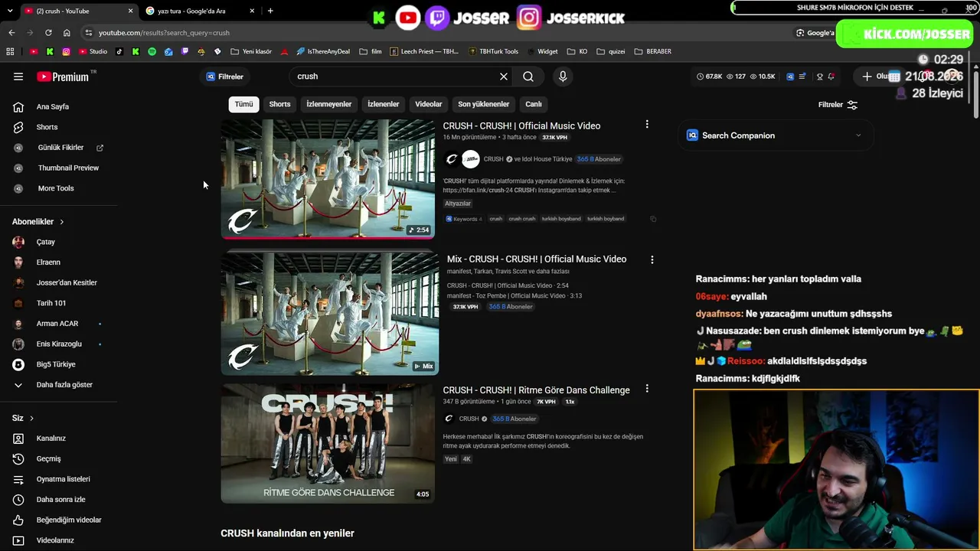980x551 pixels.
Task: Select the Shorts filter chip
Action: [x=279, y=104]
